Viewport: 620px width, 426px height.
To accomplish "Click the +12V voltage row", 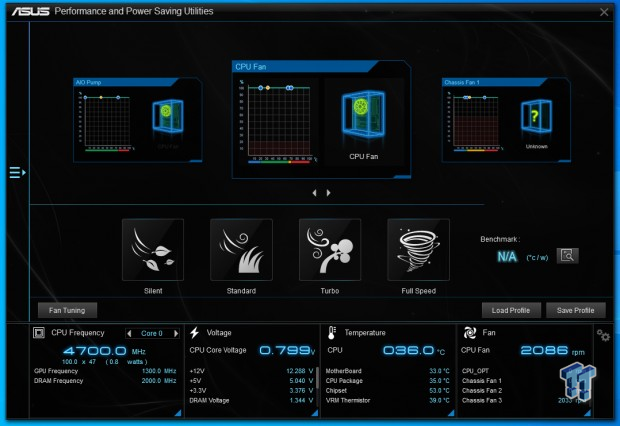I will (251, 371).
